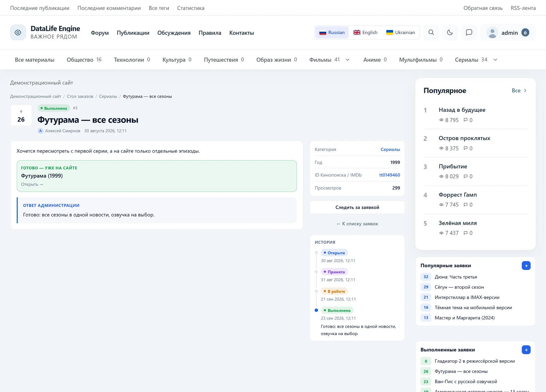
Task: Expand the Сериалы category dropdown chevron
Action: [495, 60]
